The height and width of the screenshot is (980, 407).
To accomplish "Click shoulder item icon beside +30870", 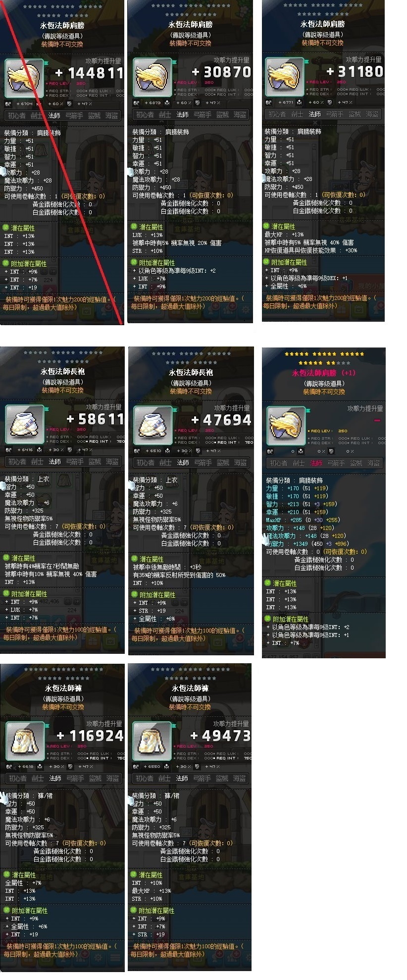I will click(x=153, y=78).
